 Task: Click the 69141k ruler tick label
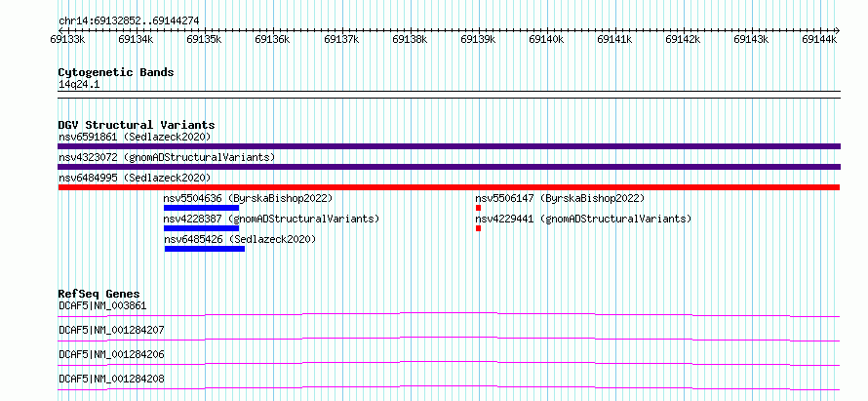[x=614, y=39]
